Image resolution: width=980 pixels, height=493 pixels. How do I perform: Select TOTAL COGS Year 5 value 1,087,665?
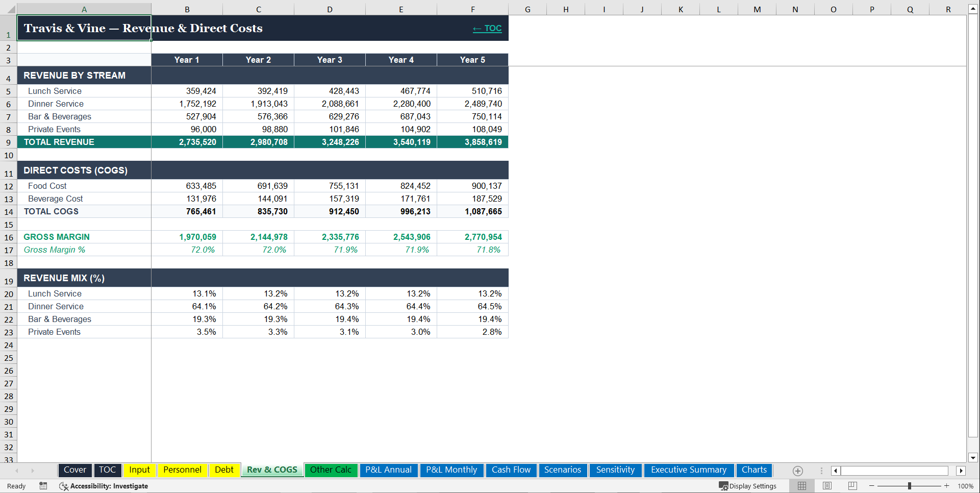[x=472, y=211]
